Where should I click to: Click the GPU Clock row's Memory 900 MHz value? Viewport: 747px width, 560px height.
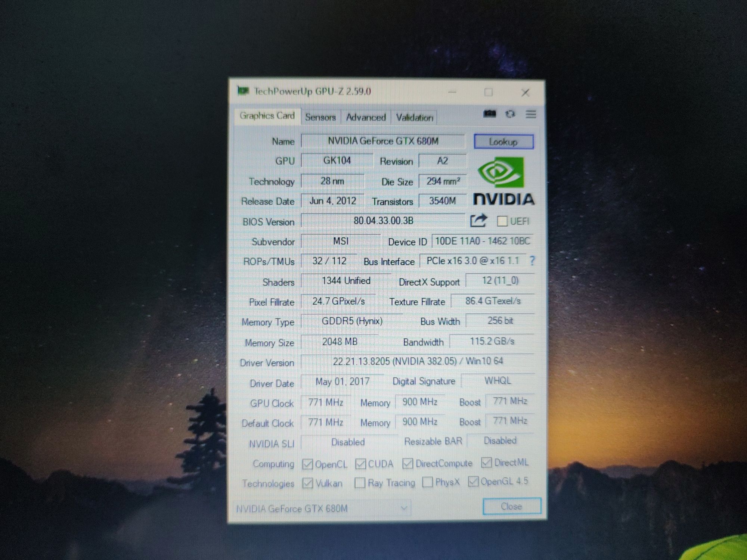420,402
